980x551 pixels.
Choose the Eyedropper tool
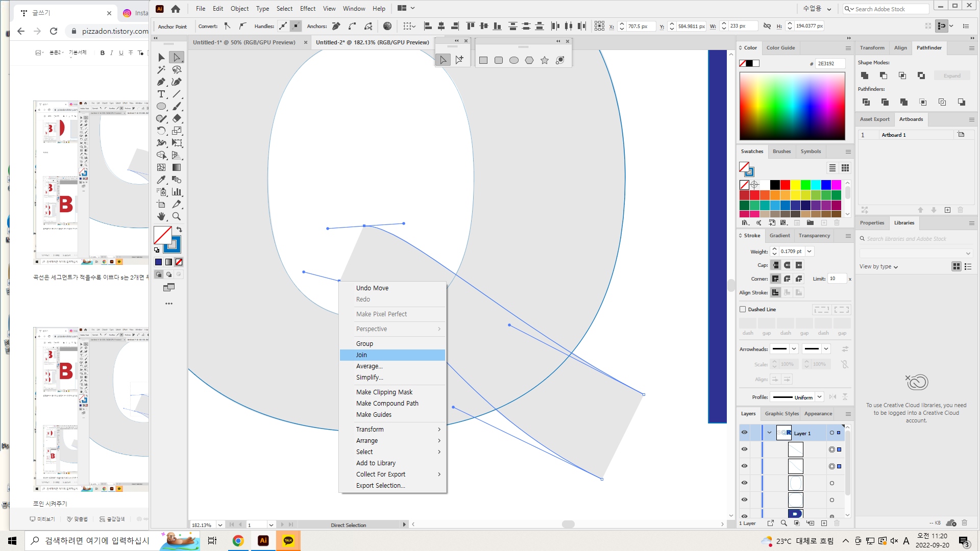point(161,180)
